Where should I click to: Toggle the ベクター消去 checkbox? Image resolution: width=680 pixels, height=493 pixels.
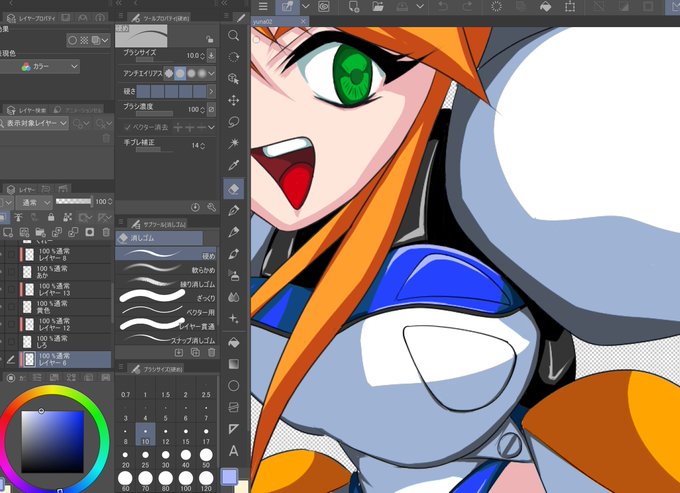128,127
